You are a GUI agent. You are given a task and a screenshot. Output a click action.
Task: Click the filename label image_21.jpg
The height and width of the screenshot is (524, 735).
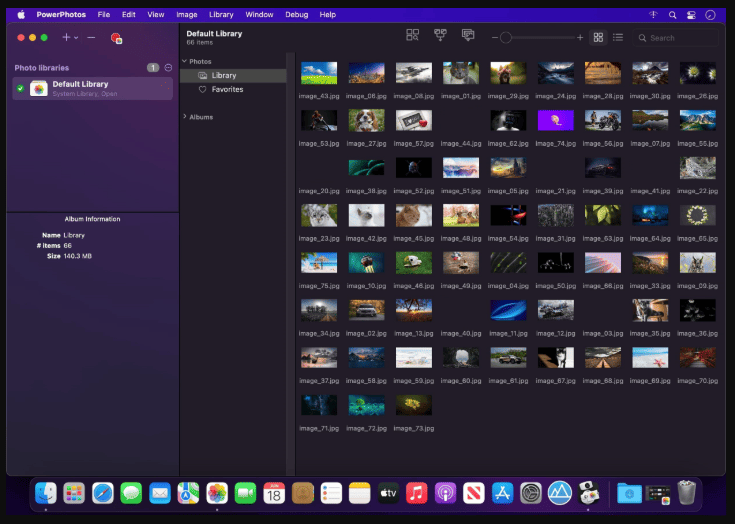pyautogui.click(x=555, y=191)
